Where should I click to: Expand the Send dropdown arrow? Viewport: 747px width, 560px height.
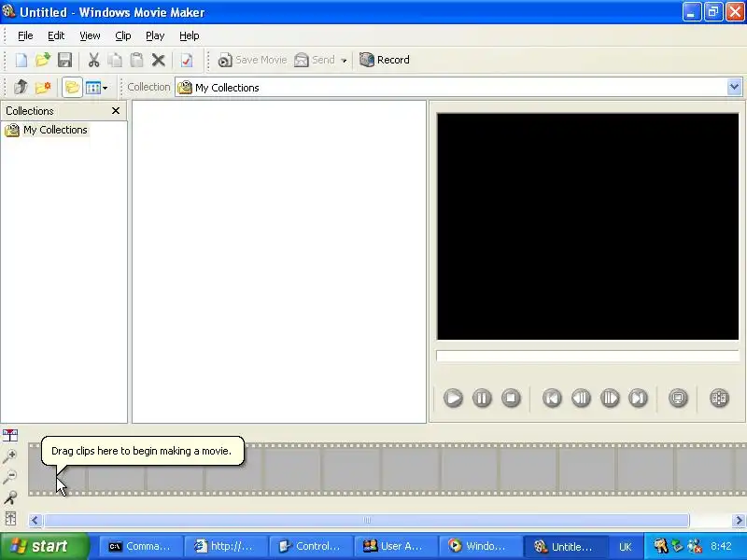click(344, 61)
